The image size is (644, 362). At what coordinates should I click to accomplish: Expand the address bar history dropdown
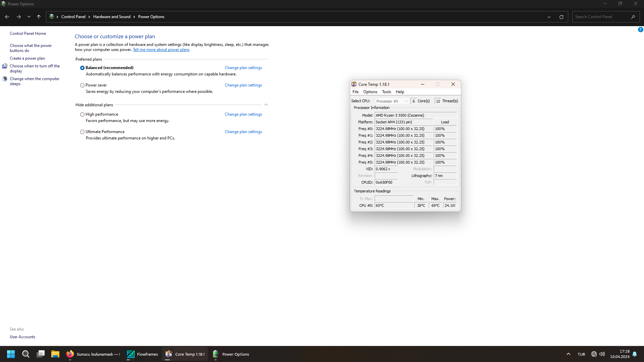point(549,17)
